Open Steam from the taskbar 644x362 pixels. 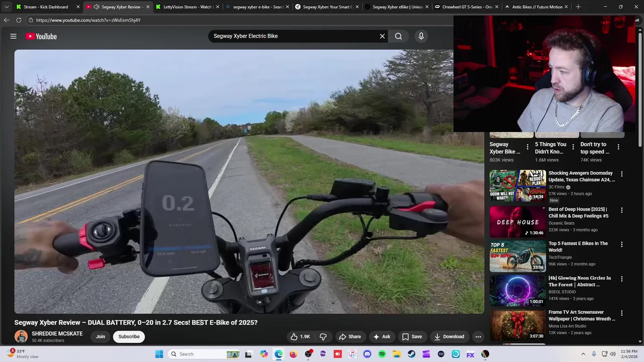tap(411, 354)
